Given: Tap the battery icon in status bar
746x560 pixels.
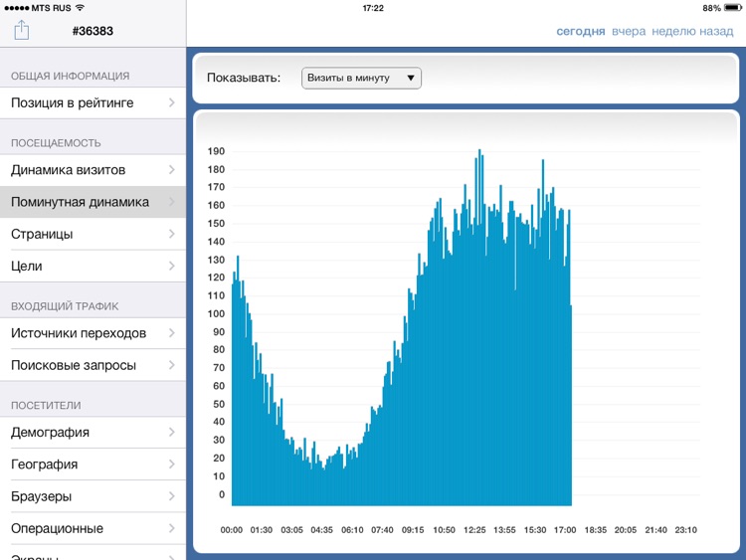Looking at the screenshot, I should (x=733, y=8).
